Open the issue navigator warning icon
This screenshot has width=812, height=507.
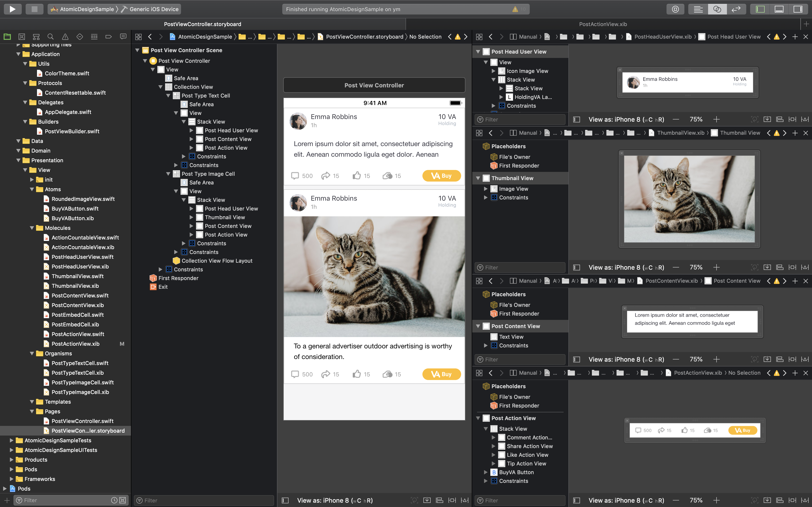pos(65,36)
